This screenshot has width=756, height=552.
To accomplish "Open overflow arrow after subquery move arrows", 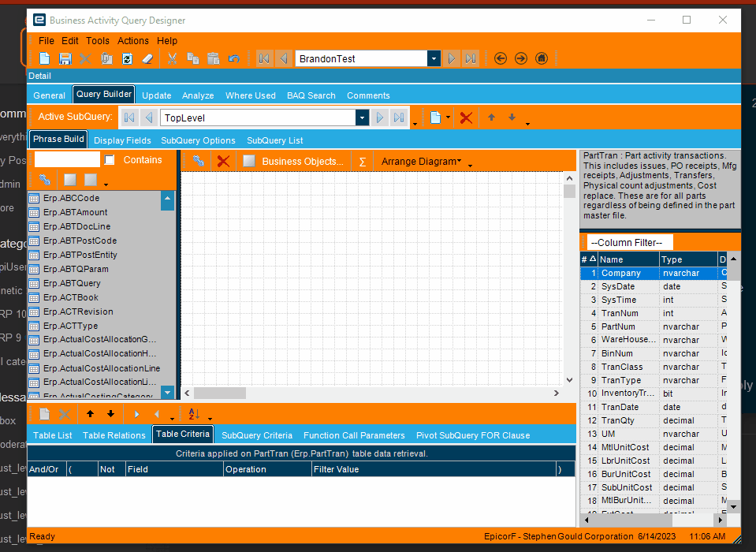I will point(527,124).
